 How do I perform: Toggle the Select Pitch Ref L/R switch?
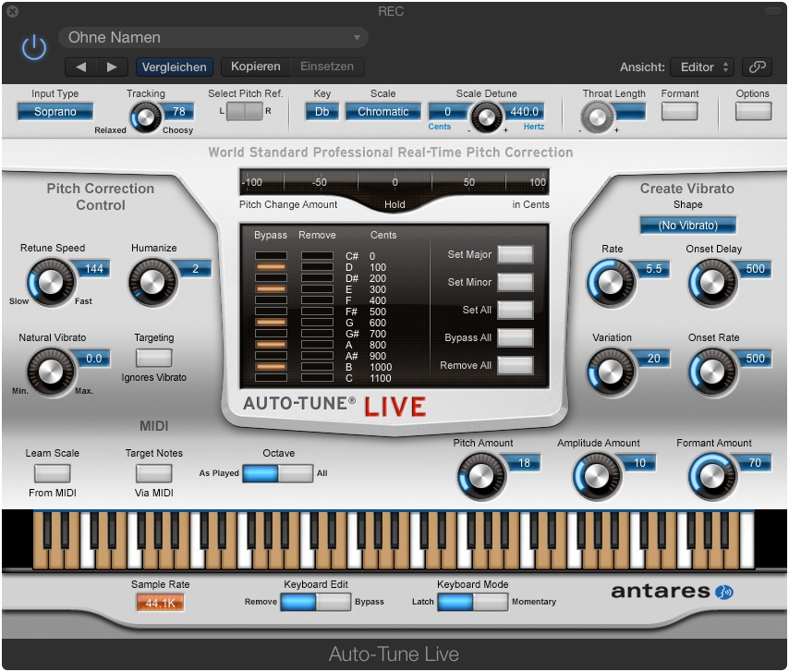245,111
